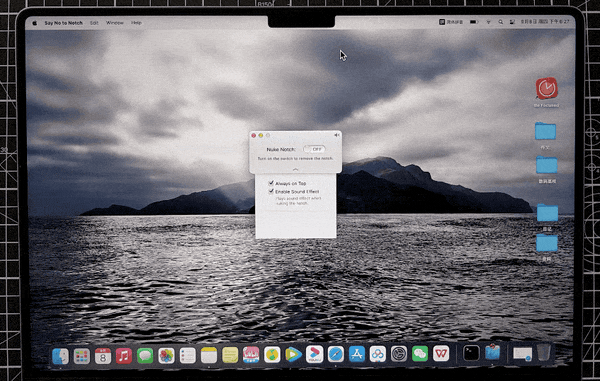Click the speaker mute icon in dialog titlebar
This screenshot has width=600, height=381.
[337, 135]
